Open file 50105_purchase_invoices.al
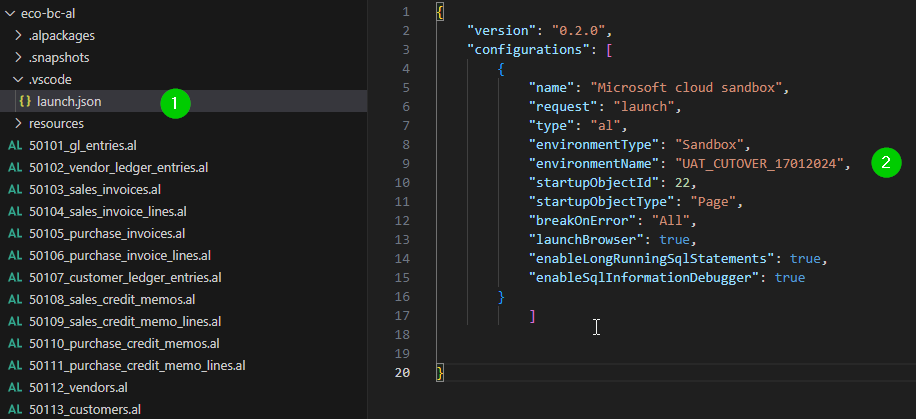Image resolution: width=916 pixels, height=419 pixels. 107,234
